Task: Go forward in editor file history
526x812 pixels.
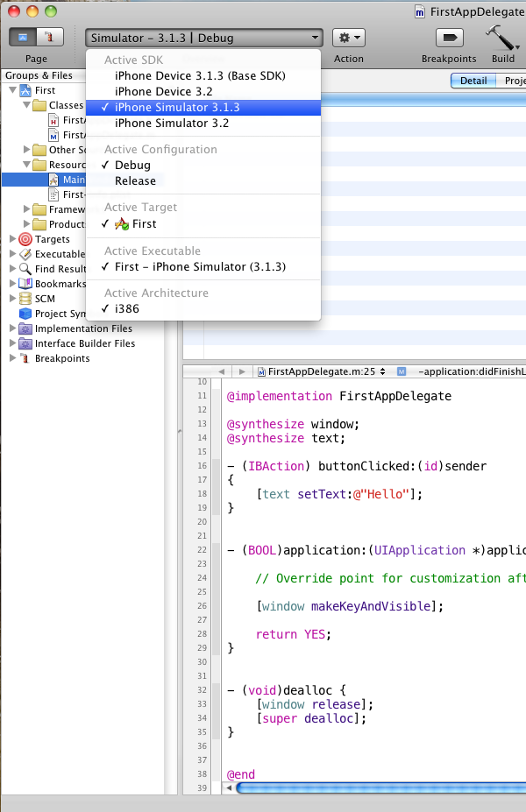Action: [x=241, y=371]
